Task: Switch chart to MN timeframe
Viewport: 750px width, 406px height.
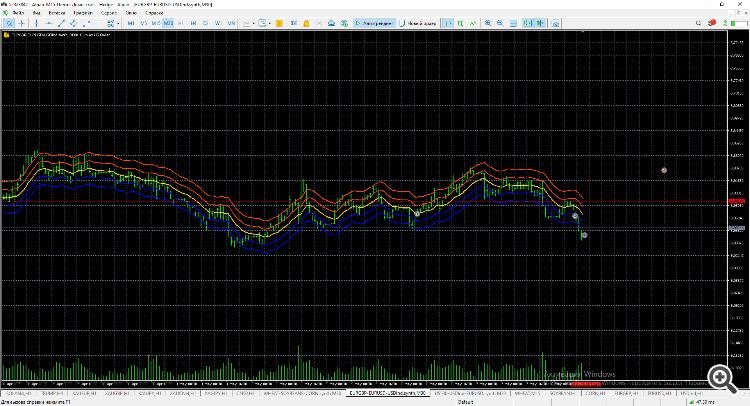Action: point(231,23)
